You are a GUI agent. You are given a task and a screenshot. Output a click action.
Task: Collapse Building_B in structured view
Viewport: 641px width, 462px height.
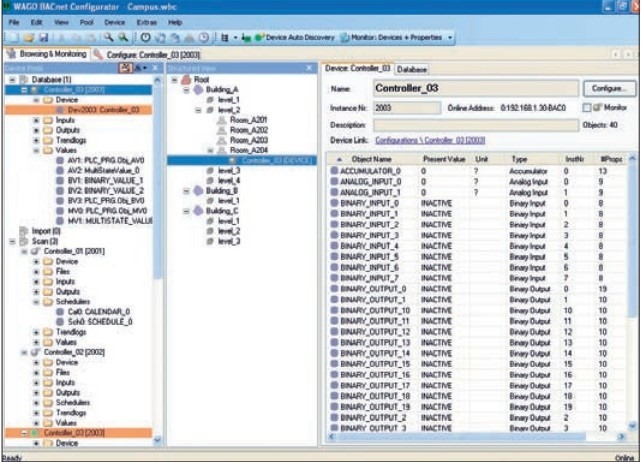(x=186, y=191)
